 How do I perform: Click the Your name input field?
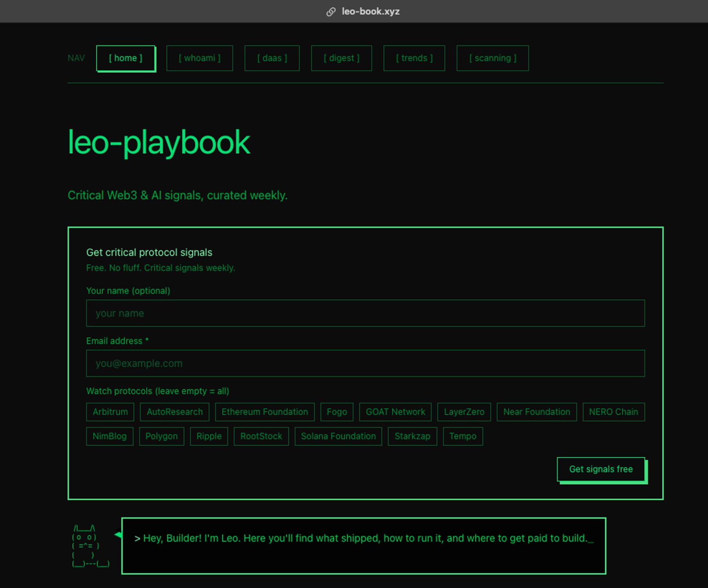pos(366,313)
